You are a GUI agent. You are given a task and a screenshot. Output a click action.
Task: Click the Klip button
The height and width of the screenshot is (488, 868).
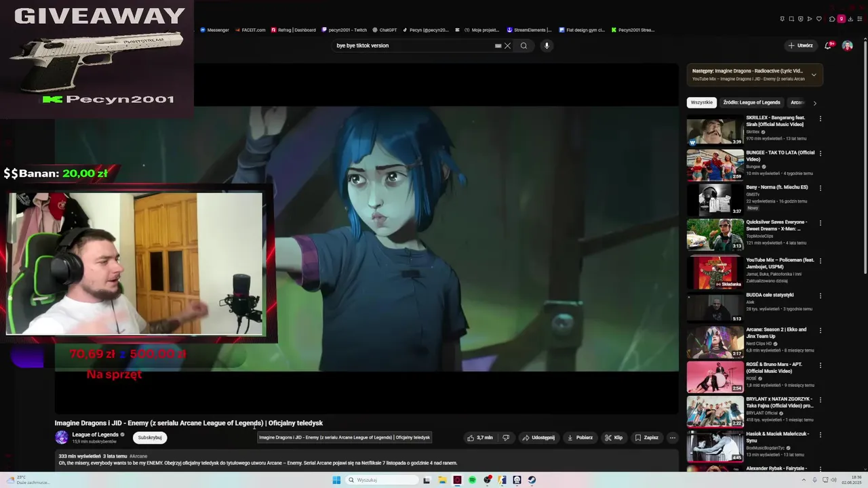point(614,438)
